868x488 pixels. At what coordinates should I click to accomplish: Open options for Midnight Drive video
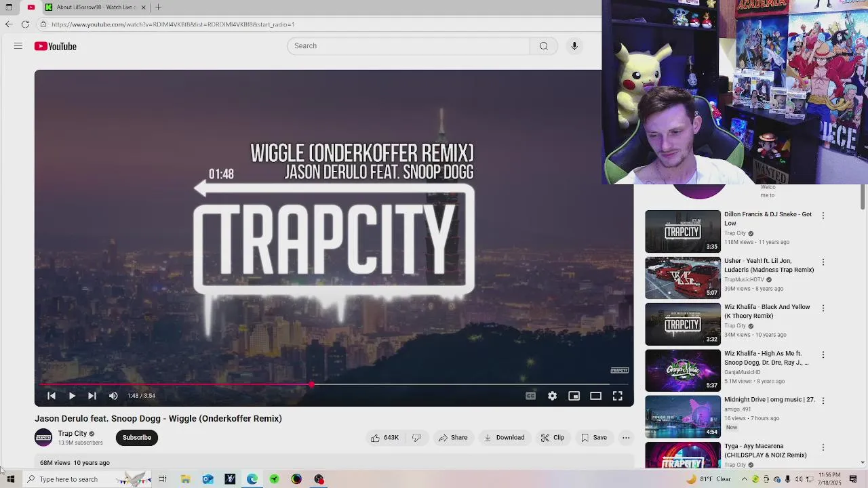point(823,401)
